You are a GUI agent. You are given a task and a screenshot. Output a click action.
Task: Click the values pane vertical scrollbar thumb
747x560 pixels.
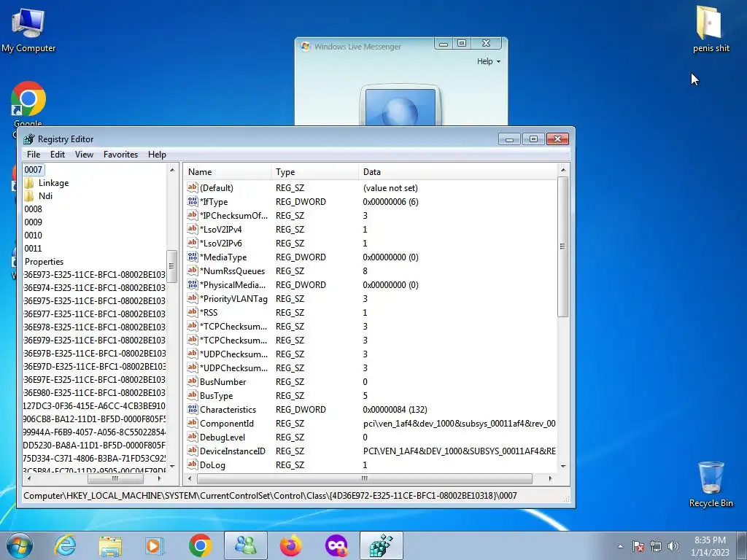point(562,246)
